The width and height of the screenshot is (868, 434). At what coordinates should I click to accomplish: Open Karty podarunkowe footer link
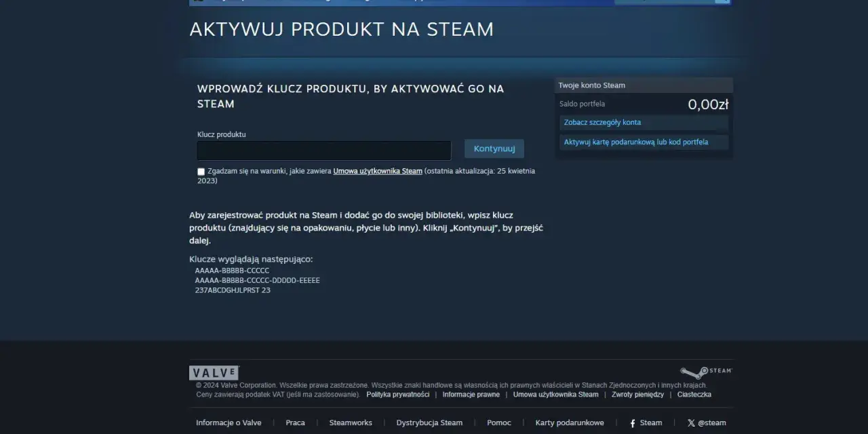570,422
